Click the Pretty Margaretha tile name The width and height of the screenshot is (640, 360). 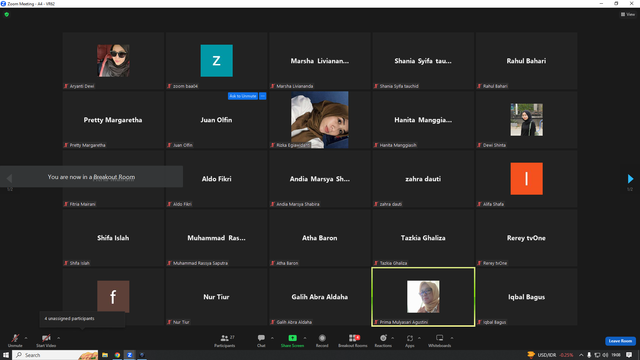(113, 120)
